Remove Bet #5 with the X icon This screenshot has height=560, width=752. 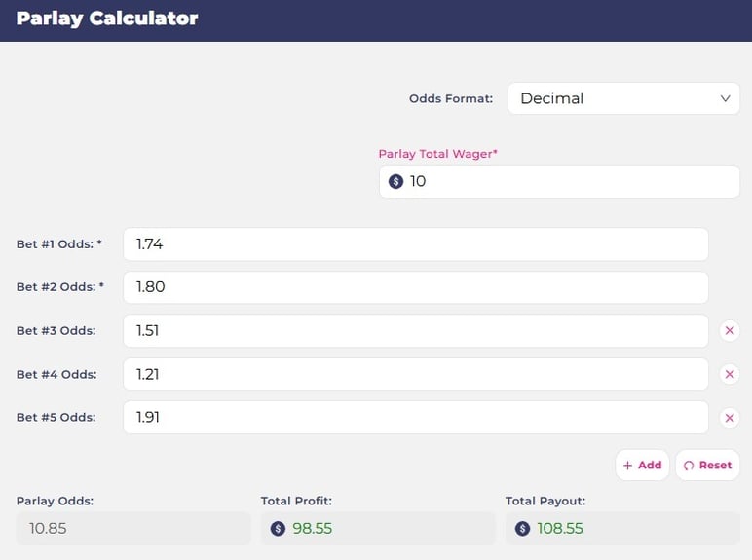(730, 418)
